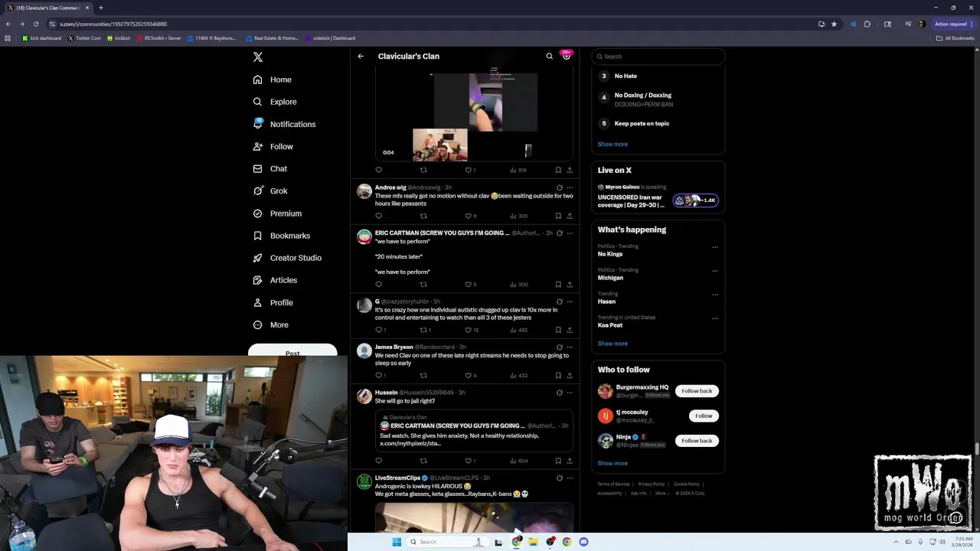
Task: Like the G crazystoryhuhbr post
Action: (x=468, y=330)
